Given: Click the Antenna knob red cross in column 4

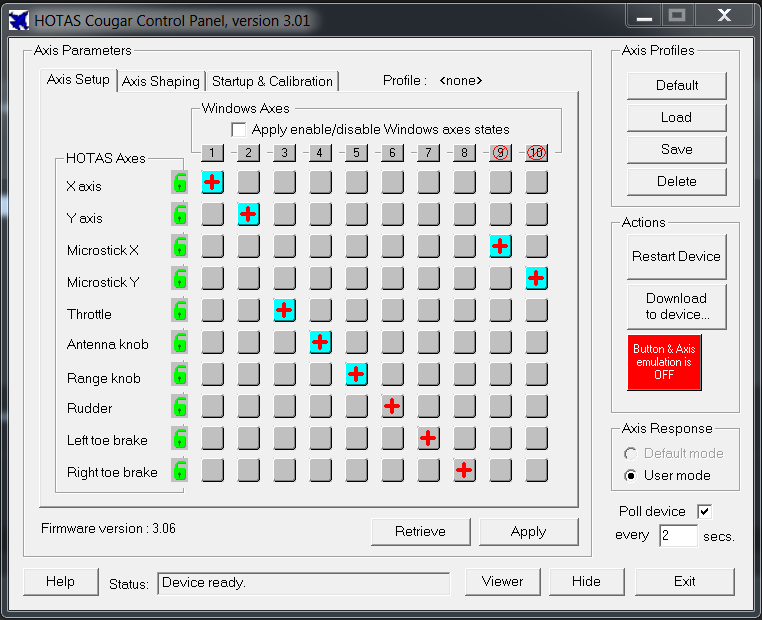Looking at the screenshot, I should (320, 342).
